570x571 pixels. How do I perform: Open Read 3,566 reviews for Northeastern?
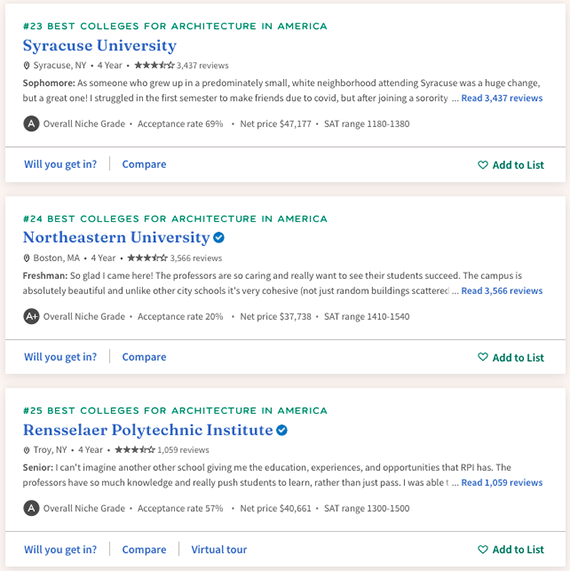pyautogui.click(x=502, y=291)
